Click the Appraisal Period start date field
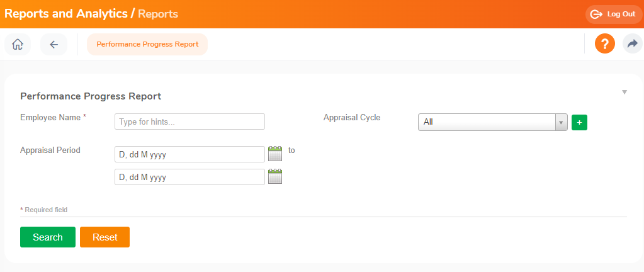This screenshot has height=272, width=644. 189,154
